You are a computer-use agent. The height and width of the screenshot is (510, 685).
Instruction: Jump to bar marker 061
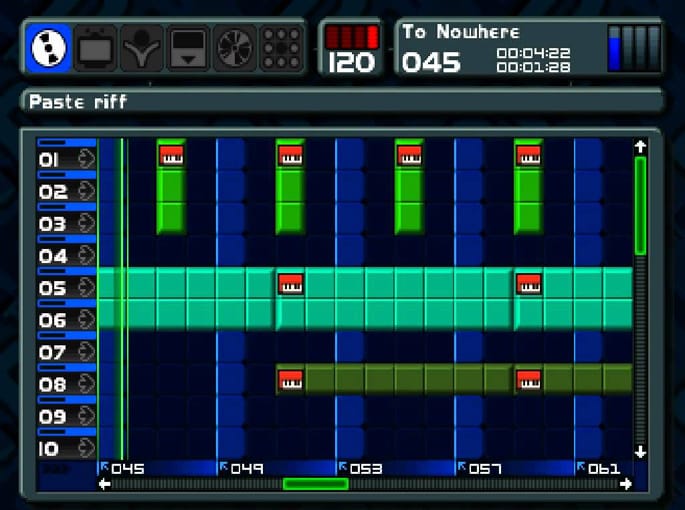(599, 468)
